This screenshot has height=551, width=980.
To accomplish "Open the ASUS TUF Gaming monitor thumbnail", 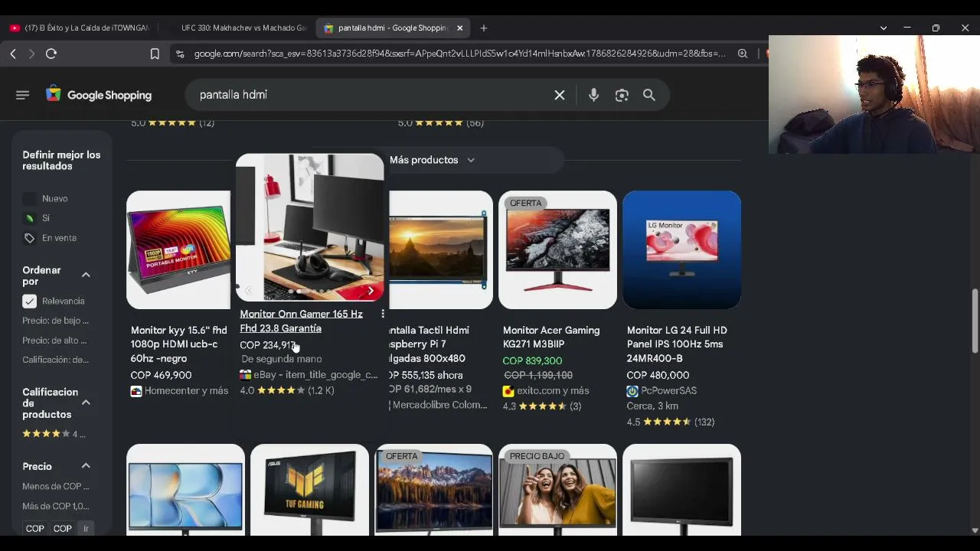I will pyautogui.click(x=309, y=490).
